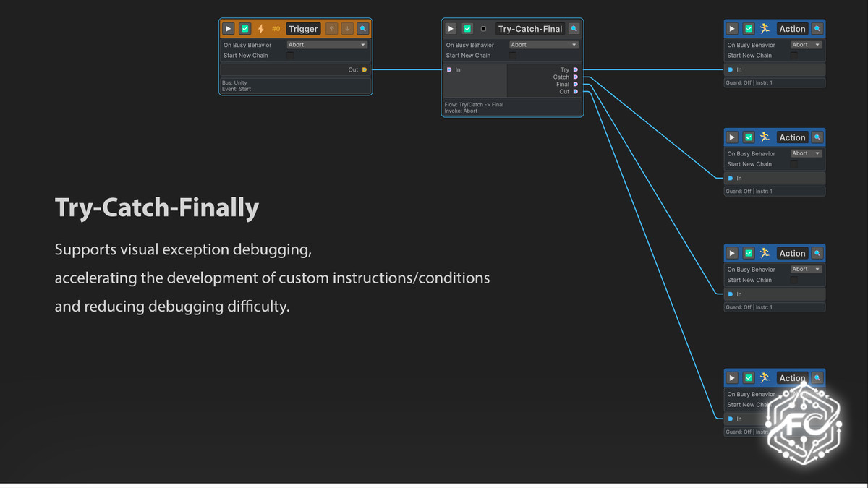Image resolution: width=868 pixels, height=488 pixels.
Task: Click the Try output port
Action: coord(576,69)
